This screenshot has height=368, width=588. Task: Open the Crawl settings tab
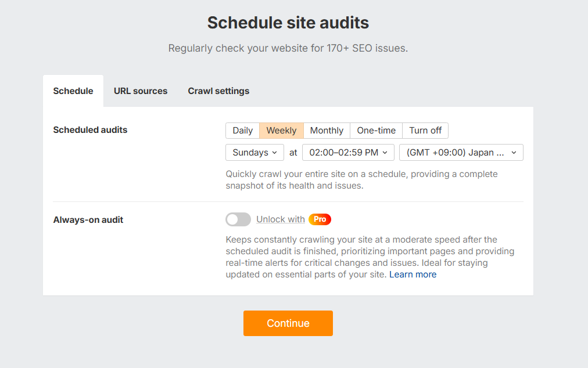point(218,91)
